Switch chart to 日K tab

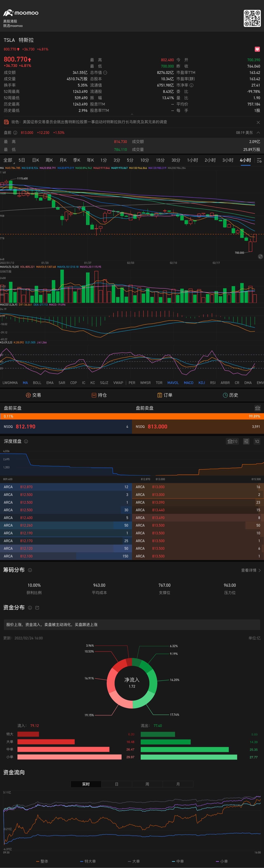[x=35, y=160]
